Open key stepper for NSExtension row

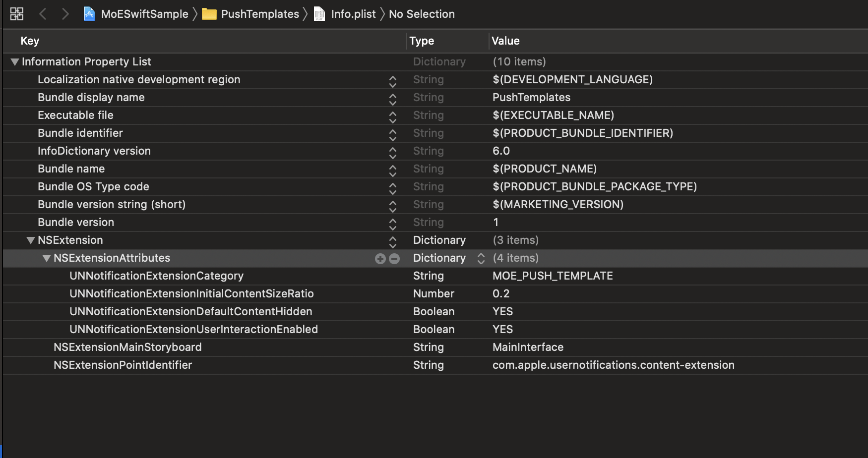point(393,242)
